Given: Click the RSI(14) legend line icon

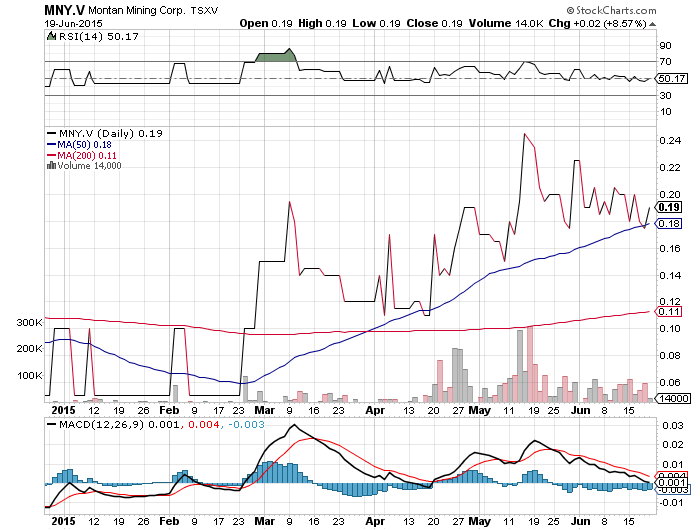Looking at the screenshot, I should click(52, 35).
